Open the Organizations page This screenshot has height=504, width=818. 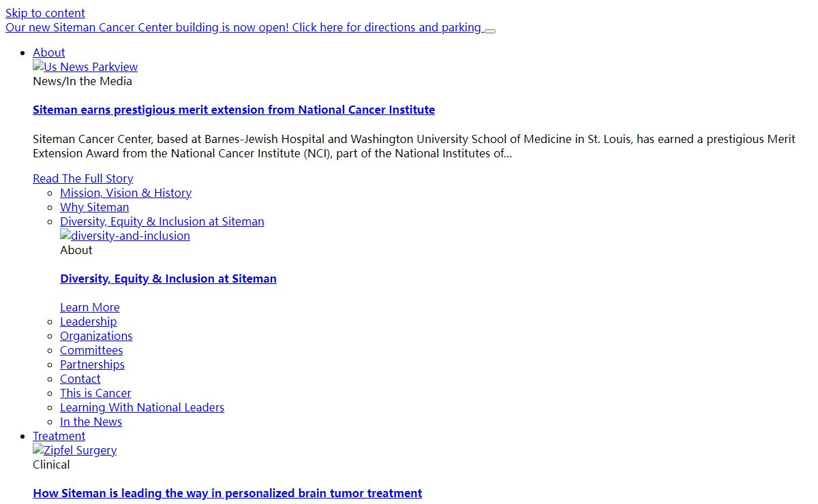click(x=96, y=336)
